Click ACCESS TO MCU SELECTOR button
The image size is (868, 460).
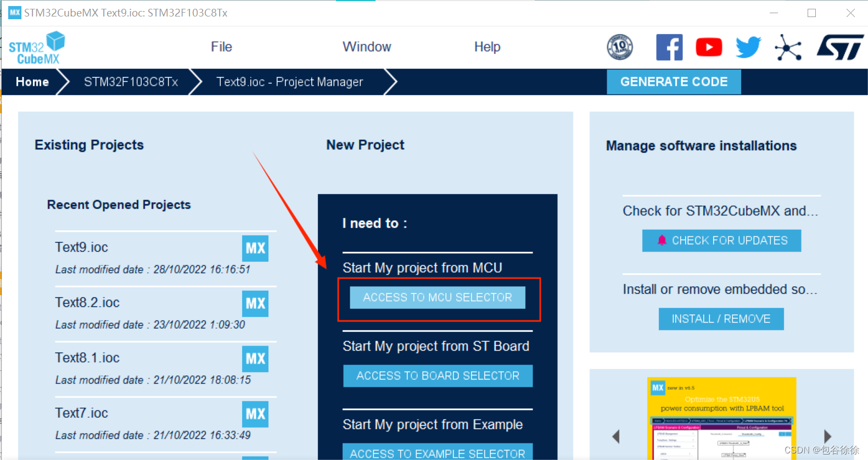click(x=438, y=297)
